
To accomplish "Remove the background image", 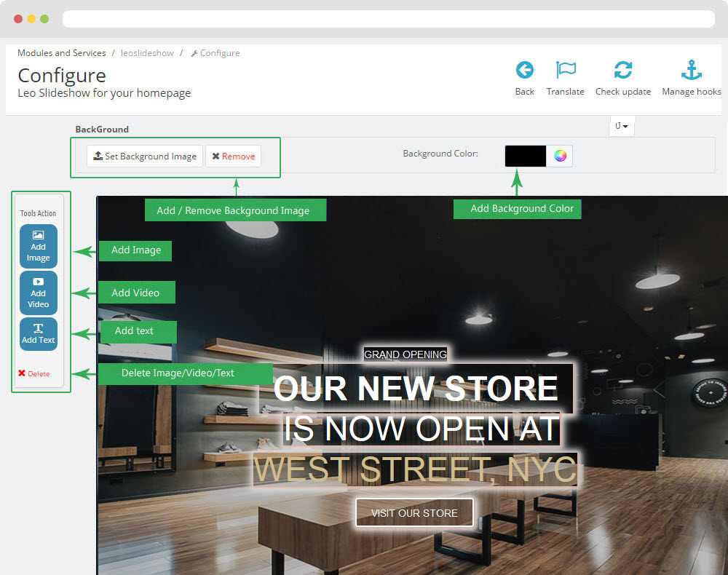I will (x=234, y=156).
